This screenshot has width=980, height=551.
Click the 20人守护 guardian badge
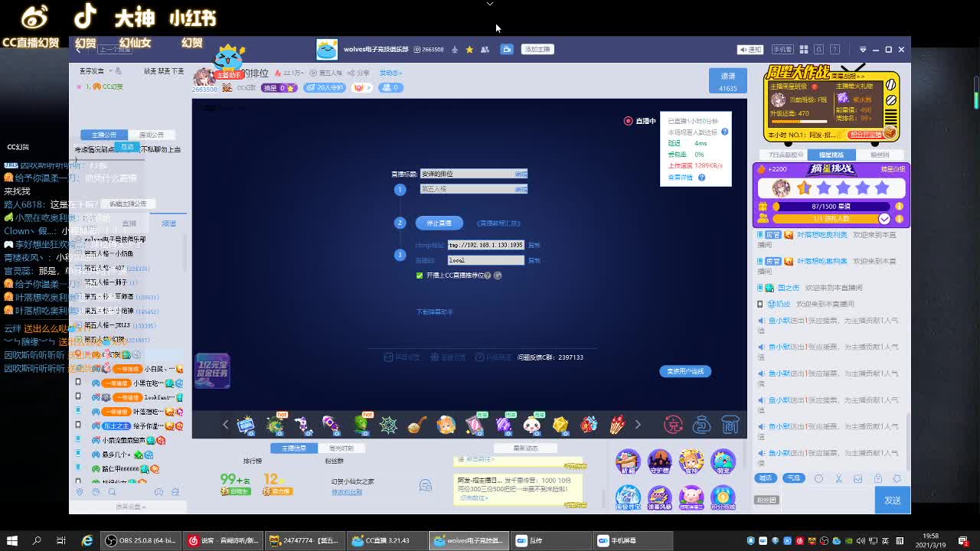[325, 87]
